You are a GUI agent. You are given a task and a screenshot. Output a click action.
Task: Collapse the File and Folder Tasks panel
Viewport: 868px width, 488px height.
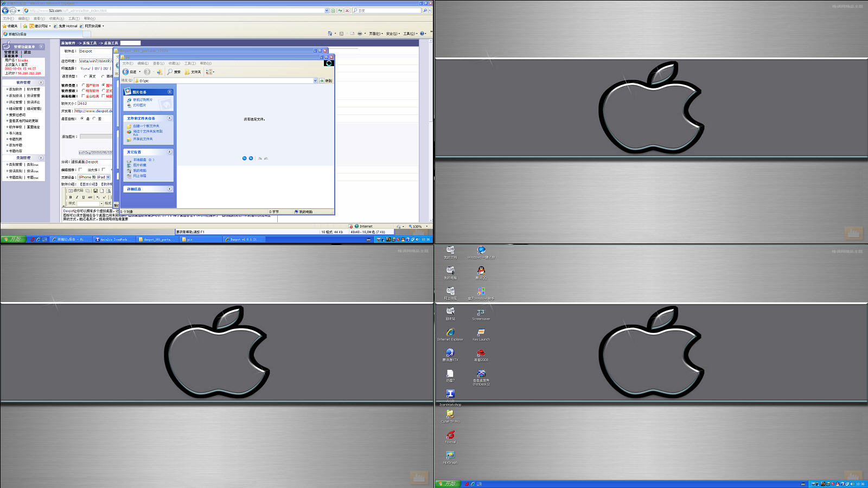(170, 118)
